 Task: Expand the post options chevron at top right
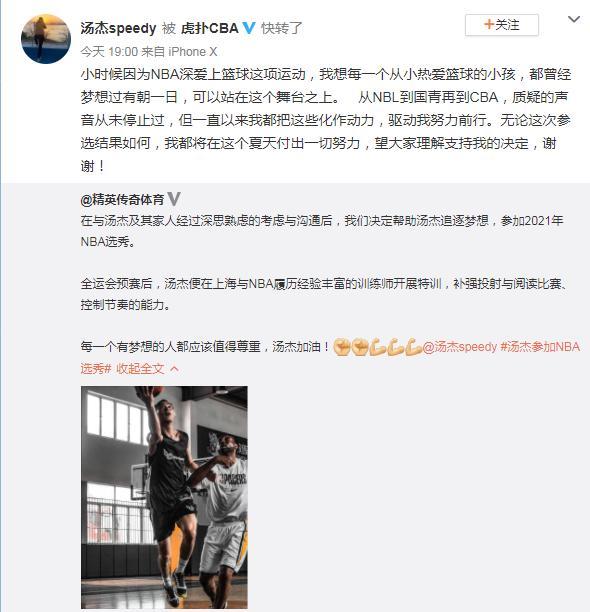(574, 19)
